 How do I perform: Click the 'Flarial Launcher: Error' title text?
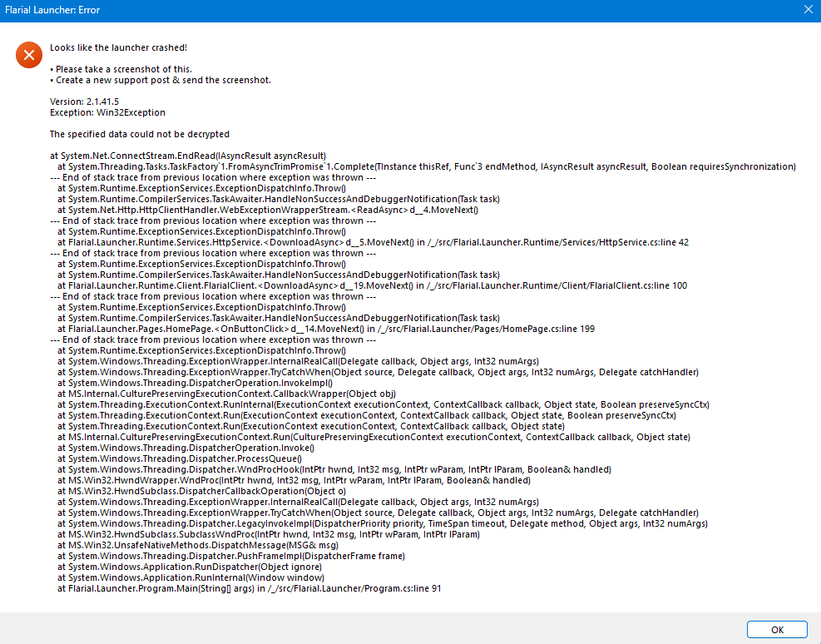coord(52,10)
